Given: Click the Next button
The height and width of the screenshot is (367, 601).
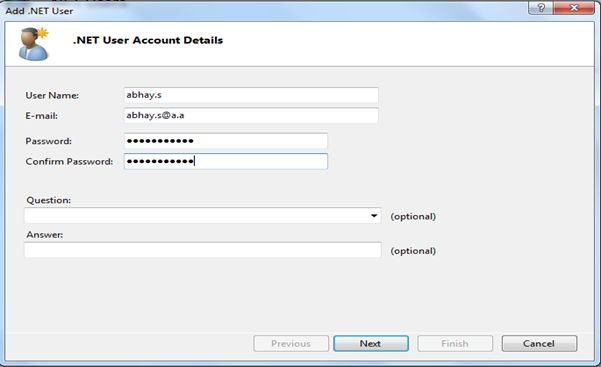Looking at the screenshot, I should 371,343.
